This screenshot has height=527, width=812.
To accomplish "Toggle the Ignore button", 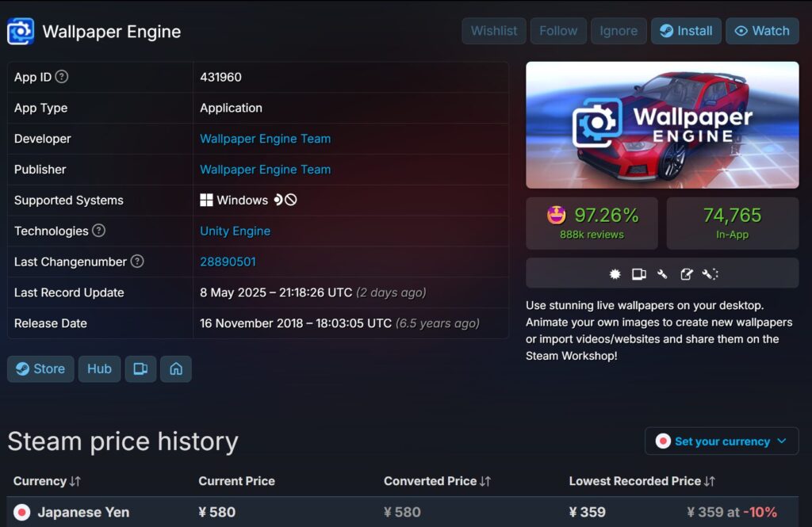I will (x=619, y=31).
